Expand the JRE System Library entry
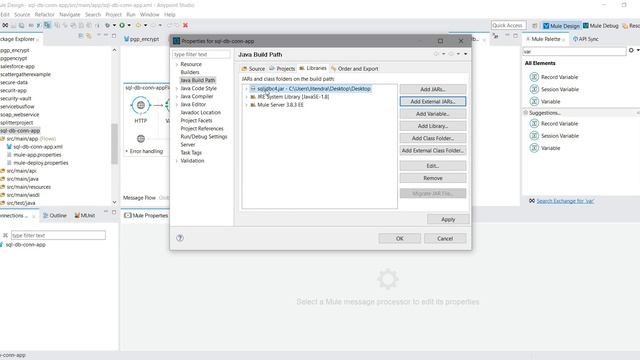The height and width of the screenshot is (360, 640). (x=246, y=97)
